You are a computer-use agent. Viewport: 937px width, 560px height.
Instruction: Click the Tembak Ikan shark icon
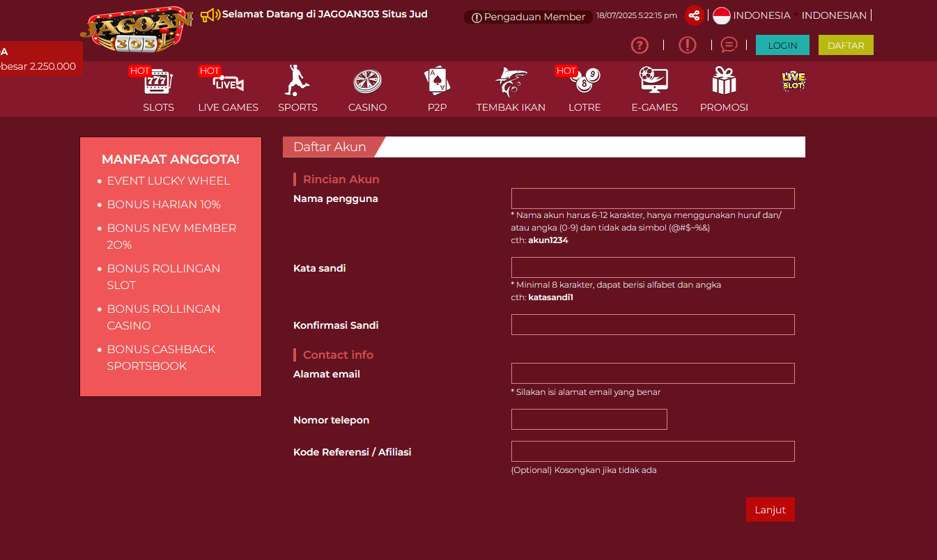pos(511,81)
